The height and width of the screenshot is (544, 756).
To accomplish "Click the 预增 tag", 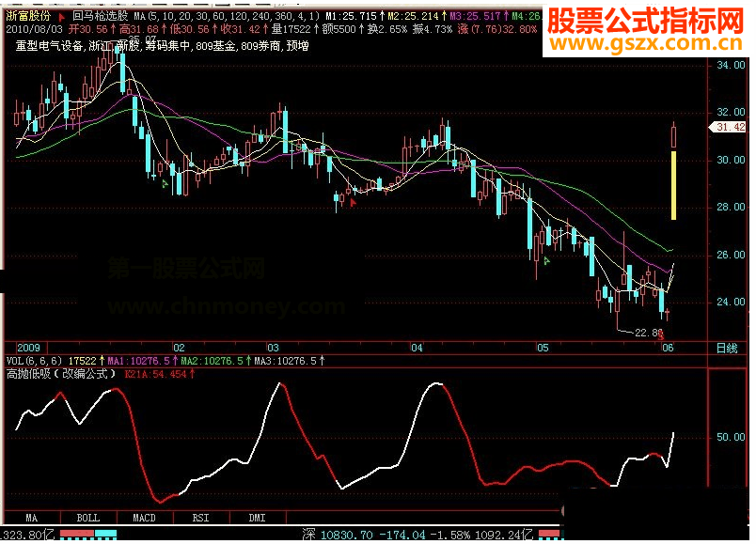I will tap(297, 46).
